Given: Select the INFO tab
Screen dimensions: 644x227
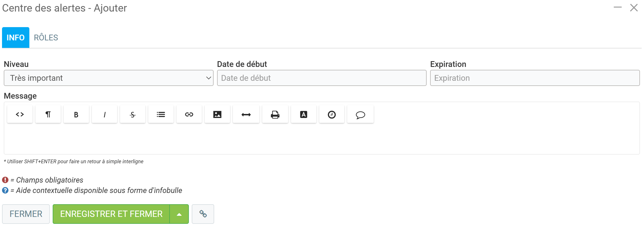Looking at the screenshot, I should coord(16,37).
